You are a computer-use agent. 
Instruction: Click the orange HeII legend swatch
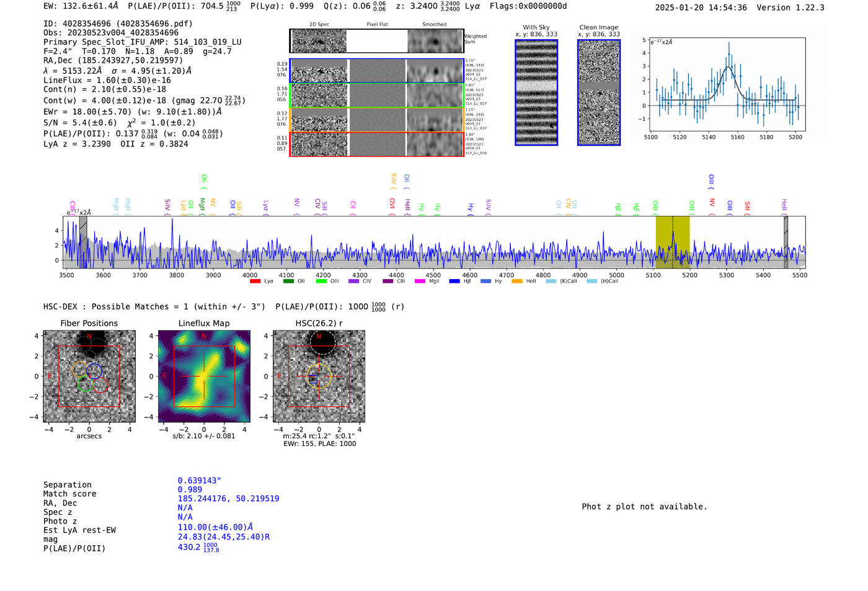pos(517,282)
